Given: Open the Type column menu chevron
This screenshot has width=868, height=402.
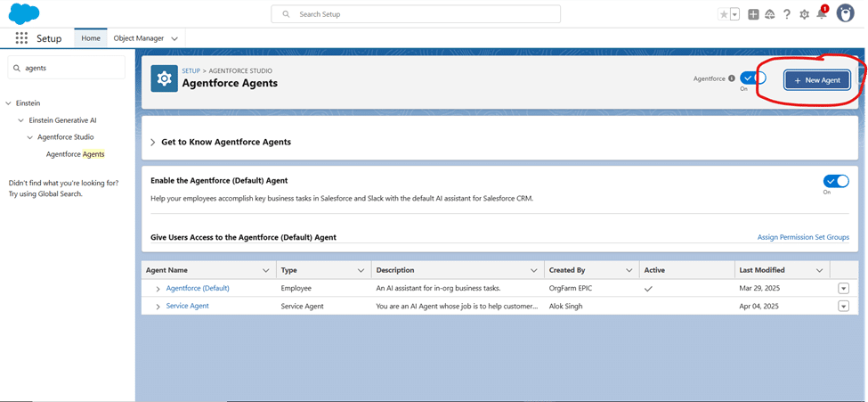Looking at the screenshot, I should (361, 271).
